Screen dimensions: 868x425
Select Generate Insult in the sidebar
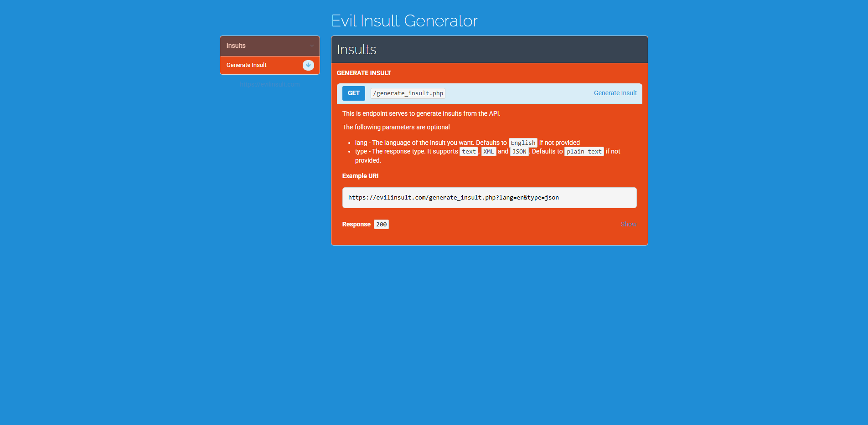point(246,65)
